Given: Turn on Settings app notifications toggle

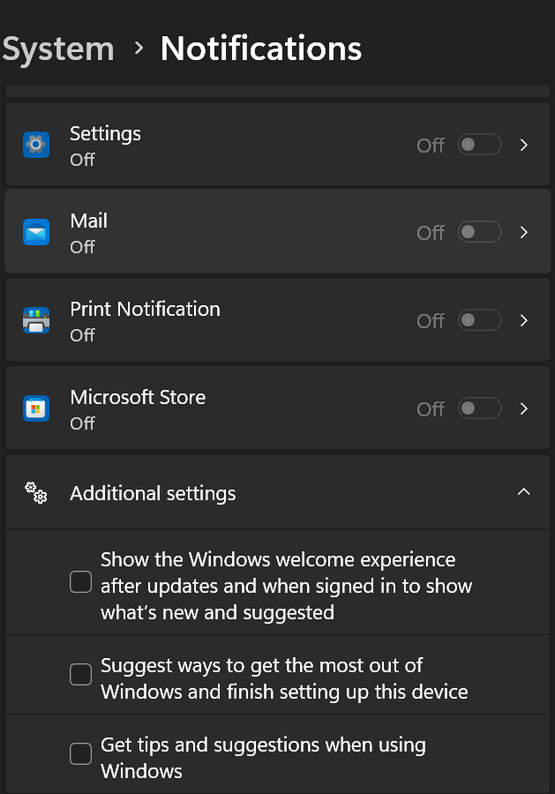Looking at the screenshot, I should click(480, 145).
